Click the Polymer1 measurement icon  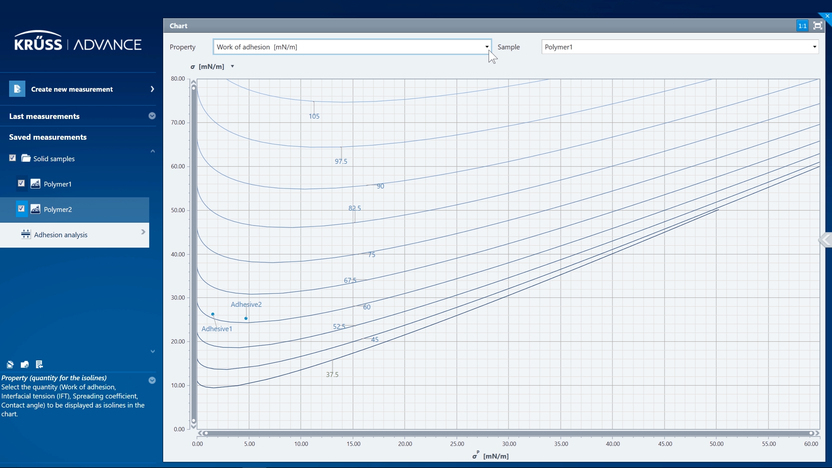[35, 184]
